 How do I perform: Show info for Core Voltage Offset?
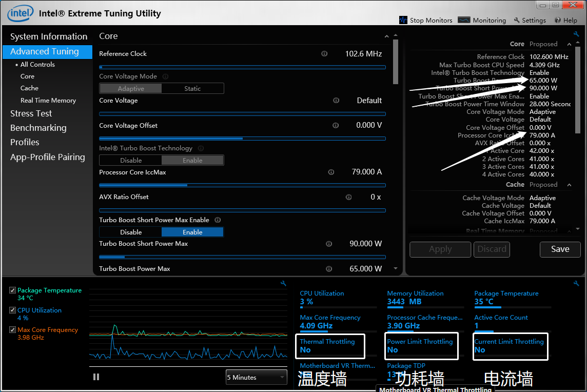[x=336, y=125]
